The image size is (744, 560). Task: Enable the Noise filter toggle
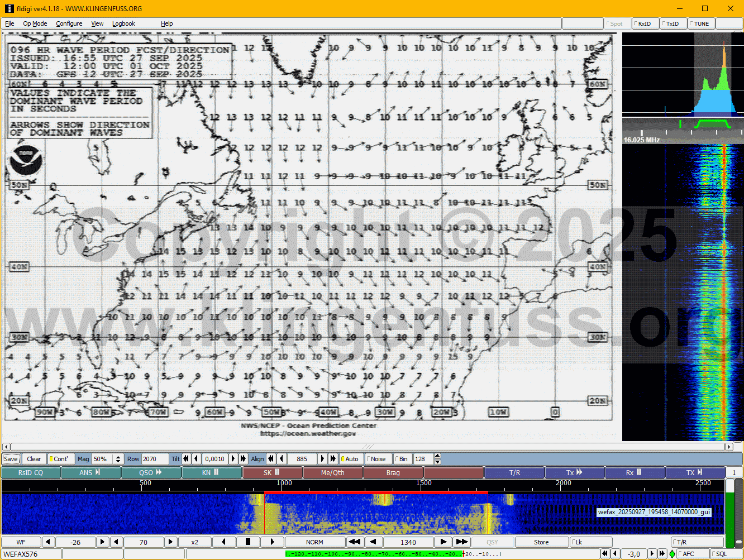[x=377, y=459]
